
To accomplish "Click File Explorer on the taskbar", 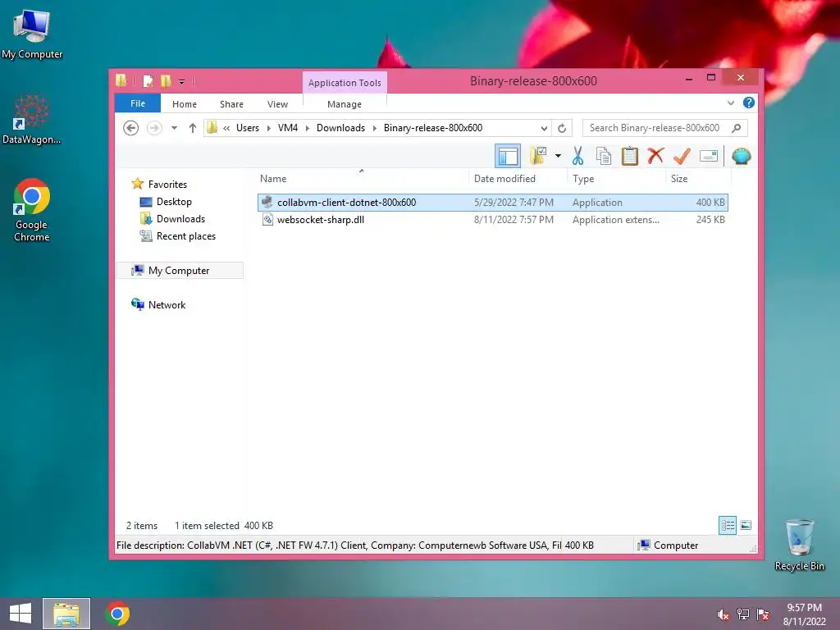I will pos(66,614).
